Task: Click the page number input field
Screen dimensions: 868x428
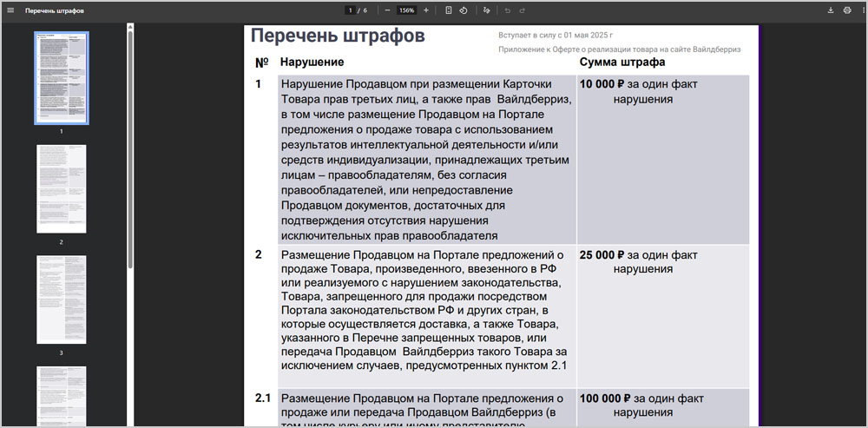Action: click(x=350, y=10)
